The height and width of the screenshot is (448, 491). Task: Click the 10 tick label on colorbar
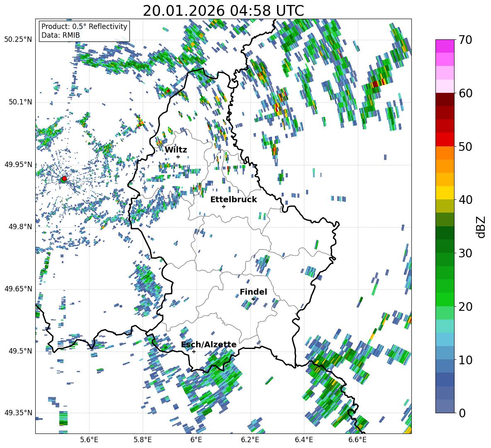point(465,360)
